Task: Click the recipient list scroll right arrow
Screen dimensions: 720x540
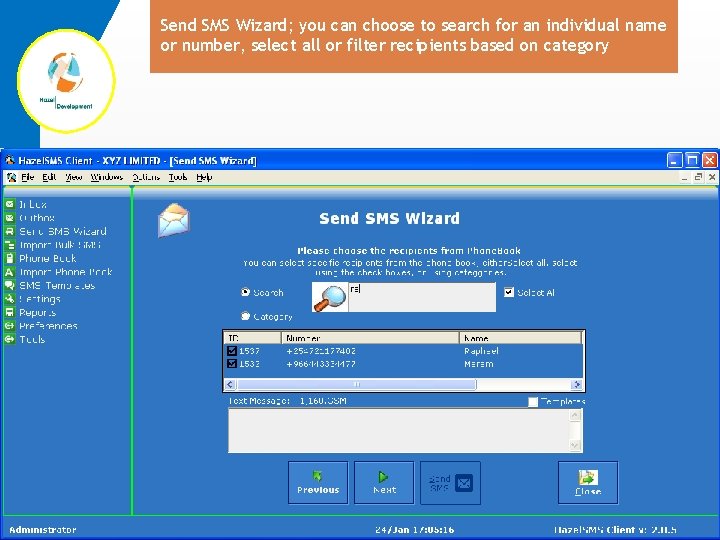Action: pyautogui.click(x=577, y=384)
